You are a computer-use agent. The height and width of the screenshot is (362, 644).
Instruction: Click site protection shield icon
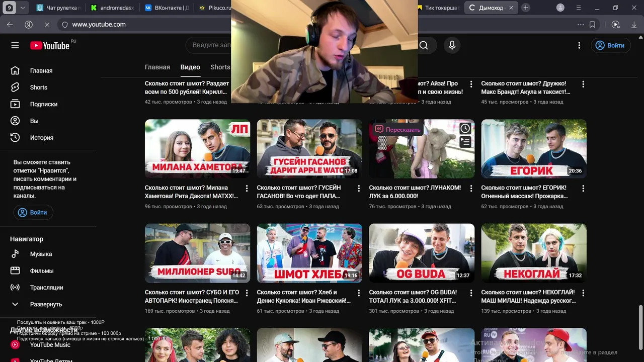coord(64,24)
